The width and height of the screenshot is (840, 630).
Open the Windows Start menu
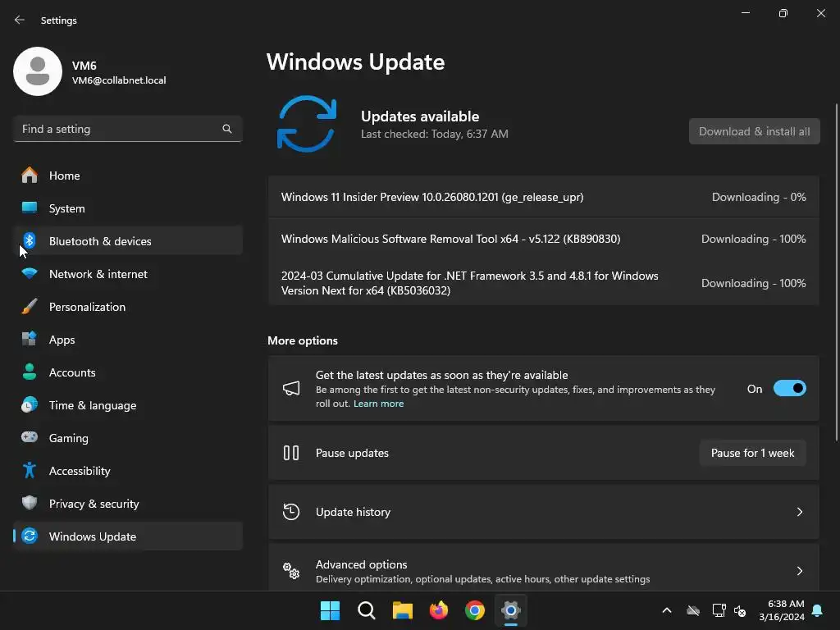click(330, 610)
